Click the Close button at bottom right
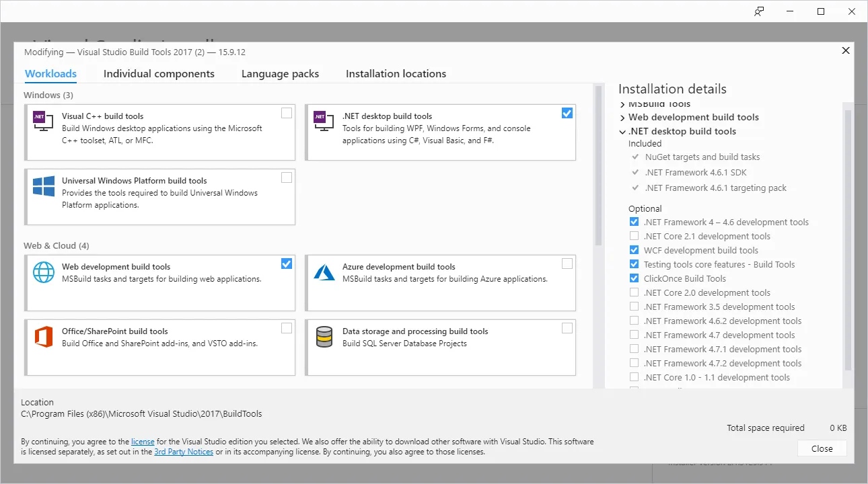This screenshot has width=868, height=484. pyautogui.click(x=822, y=448)
